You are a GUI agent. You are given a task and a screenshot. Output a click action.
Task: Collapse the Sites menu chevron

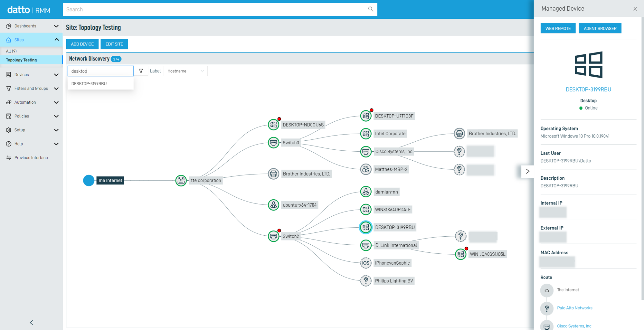[x=56, y=40]
